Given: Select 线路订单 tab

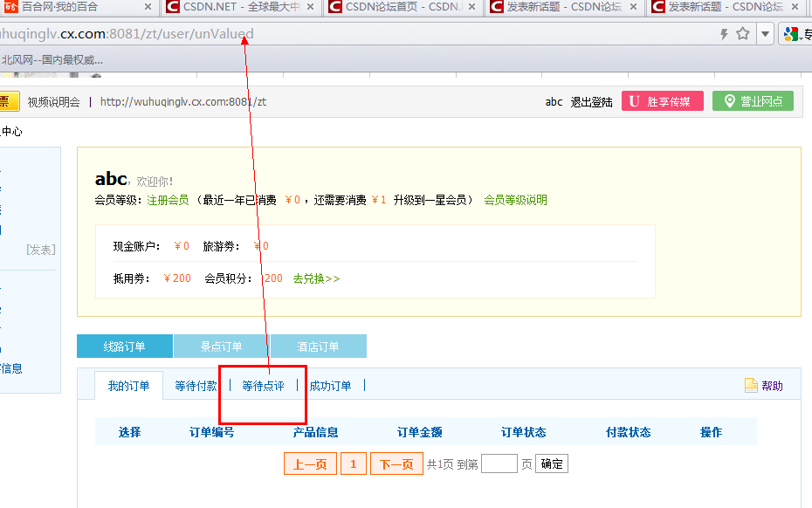Looking at the screenshot, I should [124, 347].
